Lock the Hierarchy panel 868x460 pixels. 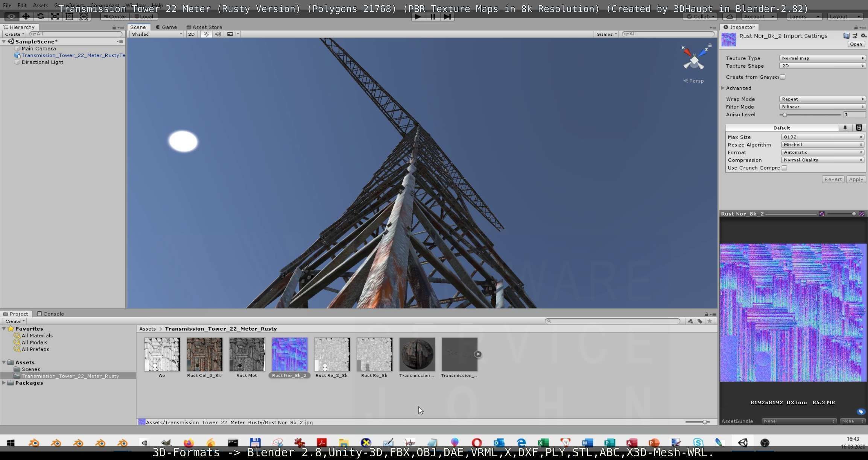click(x=114, y=27)
